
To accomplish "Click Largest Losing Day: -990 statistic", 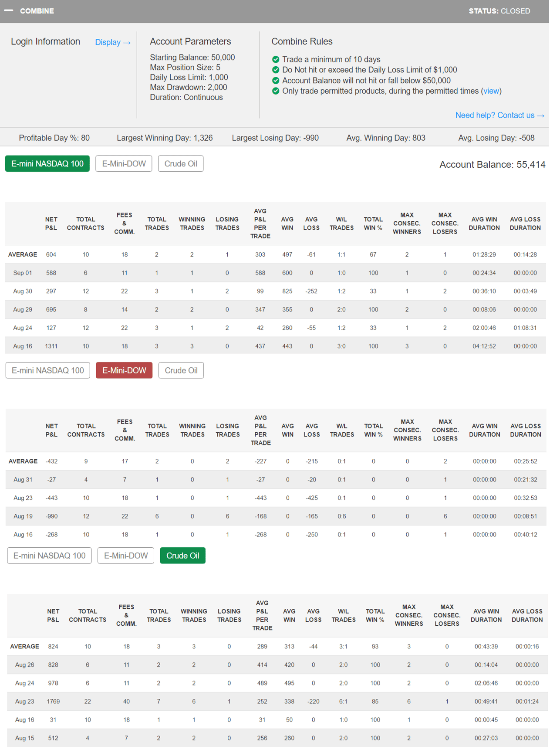I will coord(275,138).
